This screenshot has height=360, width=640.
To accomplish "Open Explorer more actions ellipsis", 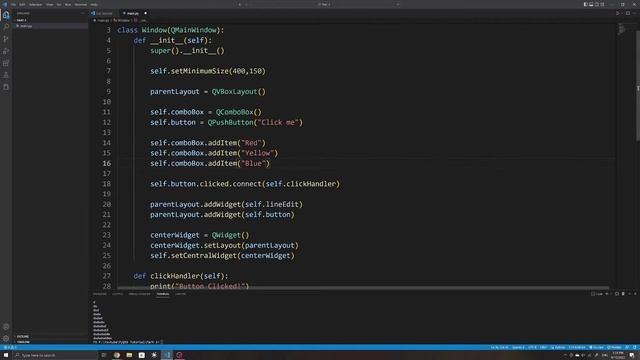I will pyautogui.click(x=82, y=13).
